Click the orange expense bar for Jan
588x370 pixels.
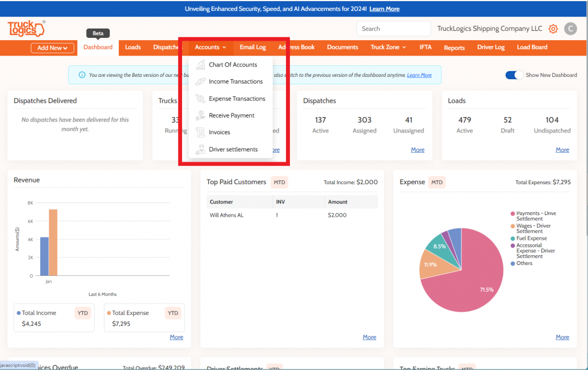coord(53,242)
